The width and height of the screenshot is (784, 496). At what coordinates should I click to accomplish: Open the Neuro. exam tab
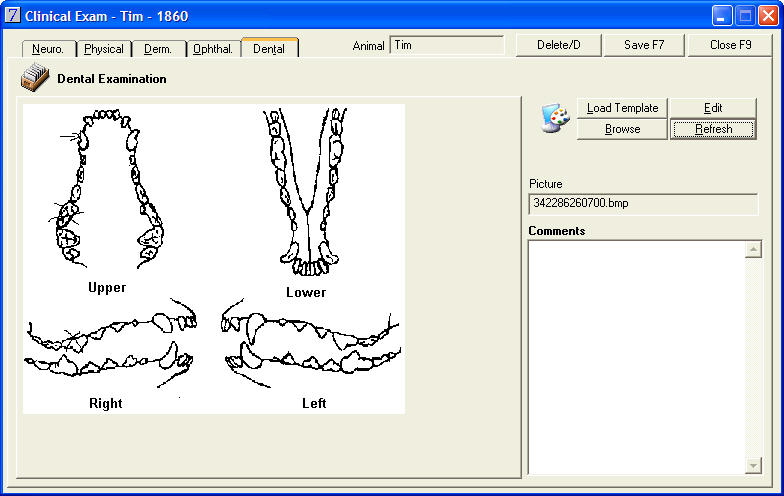click(x=48, y=49)
